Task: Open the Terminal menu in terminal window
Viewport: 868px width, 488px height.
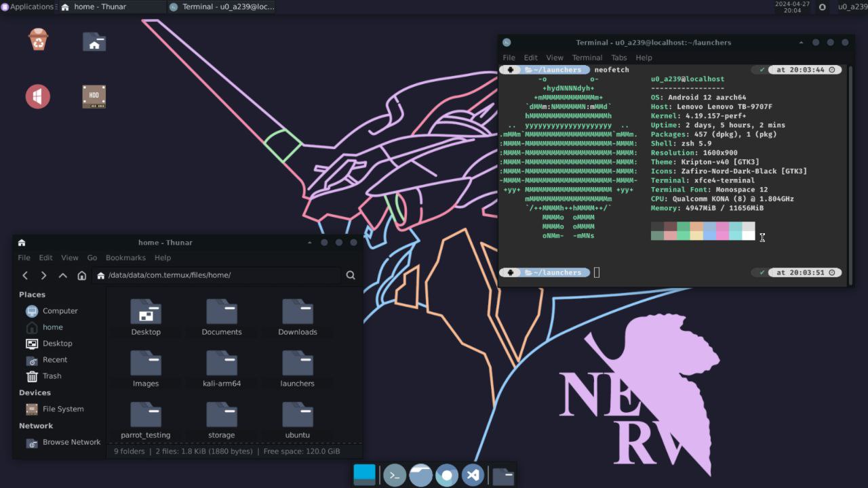Action: pos(587,58)
